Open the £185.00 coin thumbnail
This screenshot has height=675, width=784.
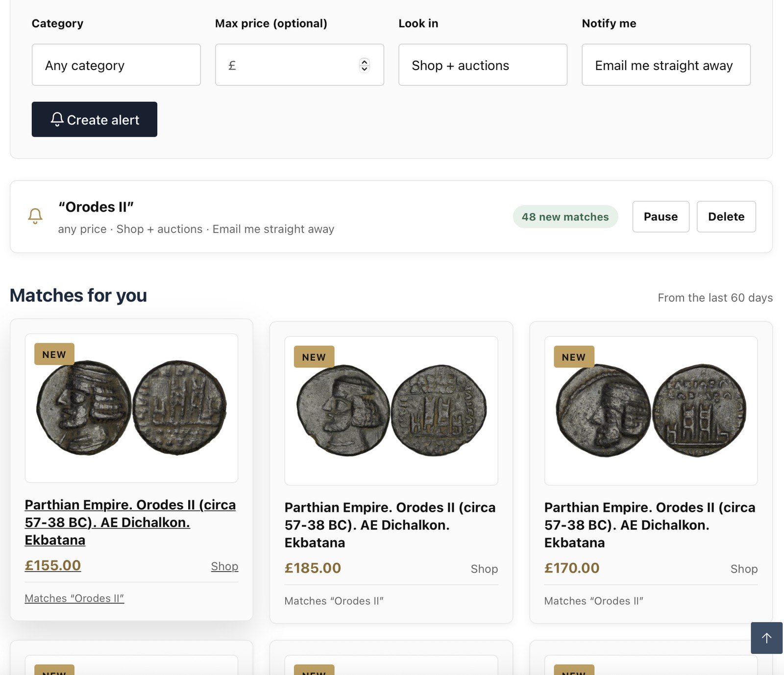391,410
